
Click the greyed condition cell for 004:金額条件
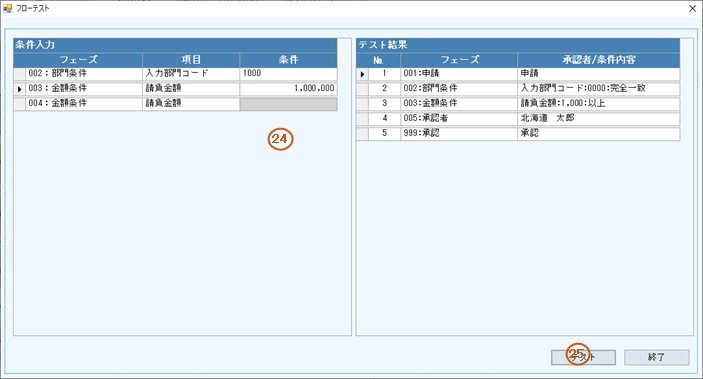click(288, 104)
